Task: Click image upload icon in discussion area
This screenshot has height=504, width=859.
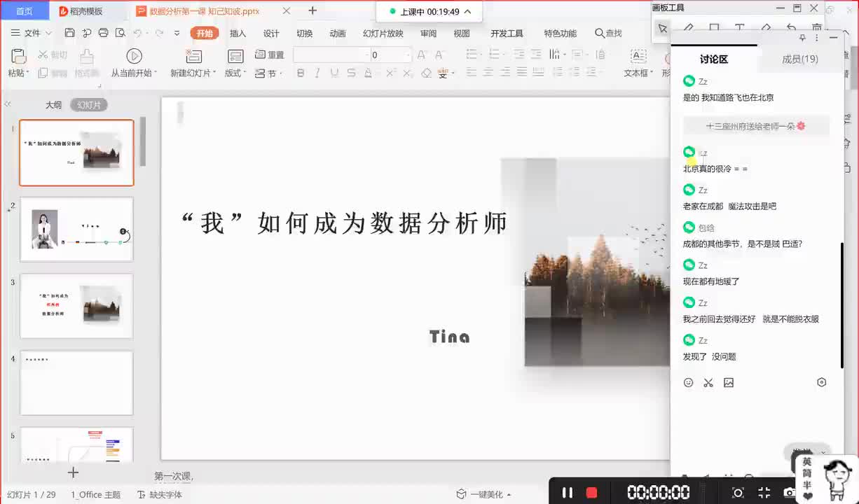Action: click(x=729, y=382)
